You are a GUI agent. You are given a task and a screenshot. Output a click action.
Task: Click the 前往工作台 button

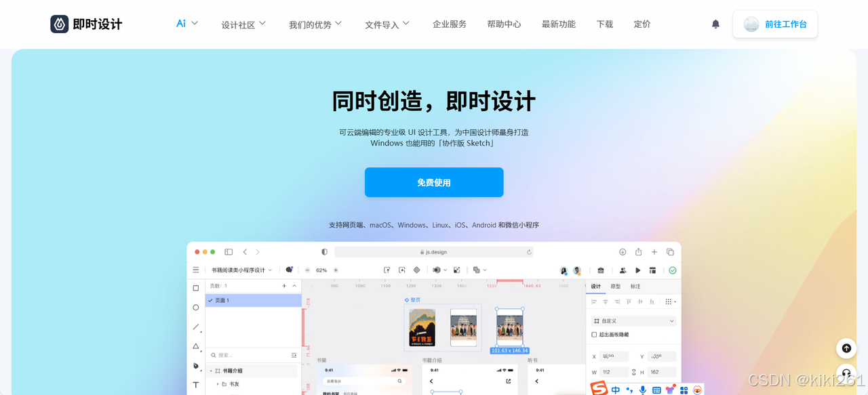[x=775, y=24]
